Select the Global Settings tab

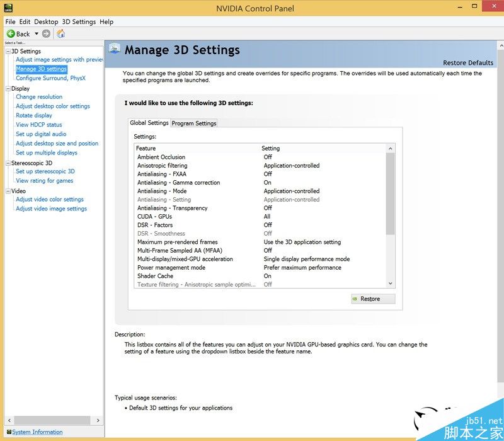[x=149, y=122]
